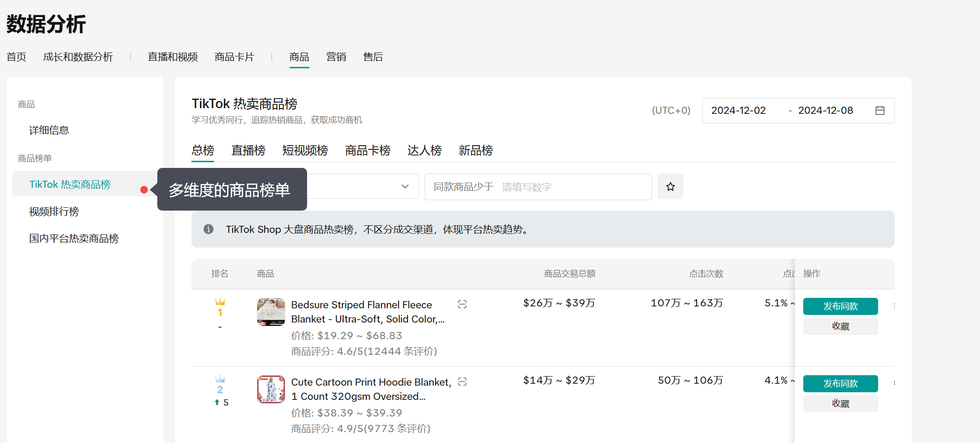The width and height of the screenshot is (980, 443).
Task: Click the star favorites filter icon
Action: point(670,187)
